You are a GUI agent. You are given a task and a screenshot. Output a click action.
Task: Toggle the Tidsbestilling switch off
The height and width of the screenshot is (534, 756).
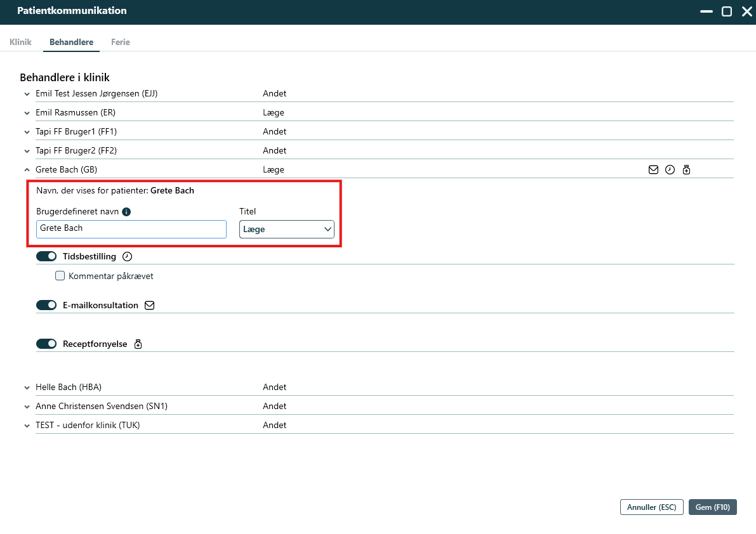[46, 257]
